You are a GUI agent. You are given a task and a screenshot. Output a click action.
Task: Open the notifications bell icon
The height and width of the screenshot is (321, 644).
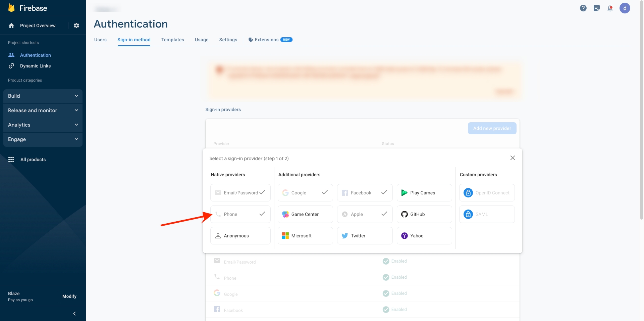pos(610,8)
